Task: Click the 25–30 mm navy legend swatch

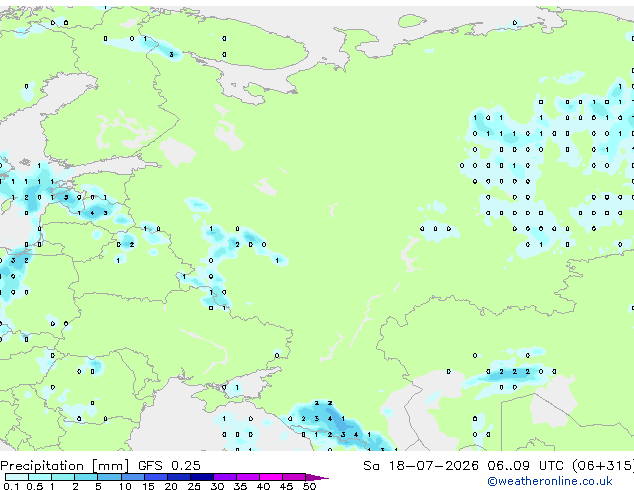Action: 202,477
